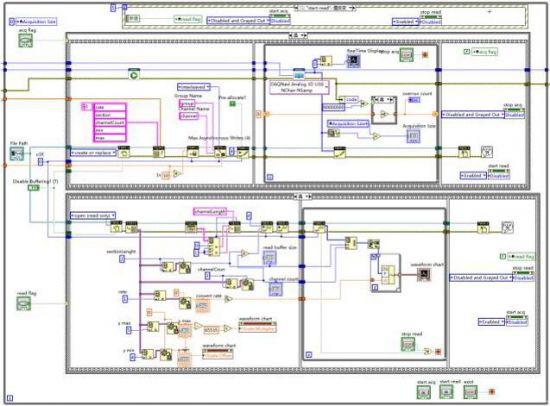Select the read buffer size indicator terminal
This screenshot has width=550, height=406.
click(270, 258)
